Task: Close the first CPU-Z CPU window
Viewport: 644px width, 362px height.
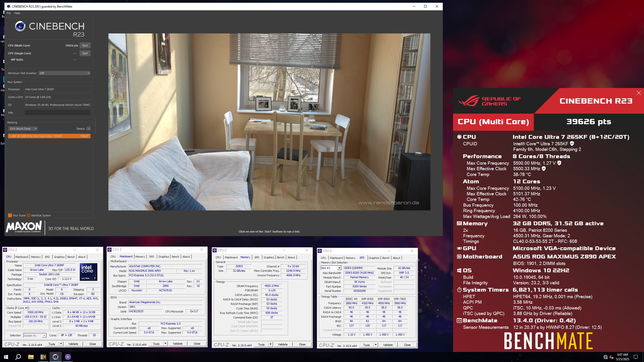Action: click(97, 250)
